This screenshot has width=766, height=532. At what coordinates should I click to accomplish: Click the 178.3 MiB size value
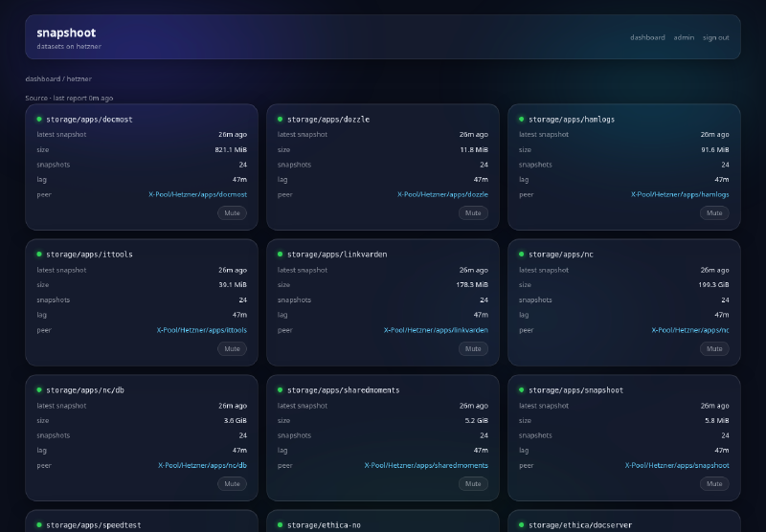tap(472, 284)
